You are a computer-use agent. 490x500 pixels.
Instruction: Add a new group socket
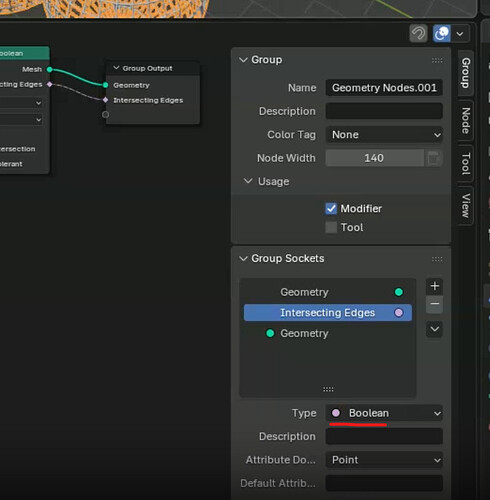pos(434,286)
